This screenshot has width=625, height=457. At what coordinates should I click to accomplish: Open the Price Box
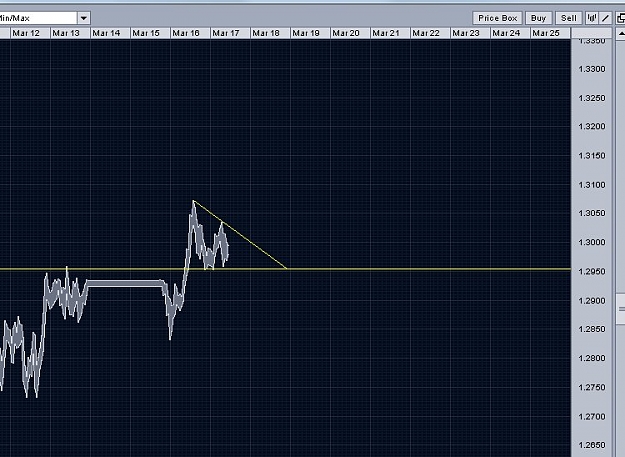coord(497,18)
